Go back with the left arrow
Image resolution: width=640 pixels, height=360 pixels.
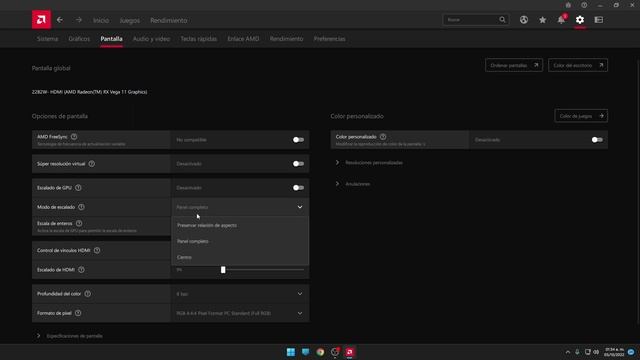[60, 20]
